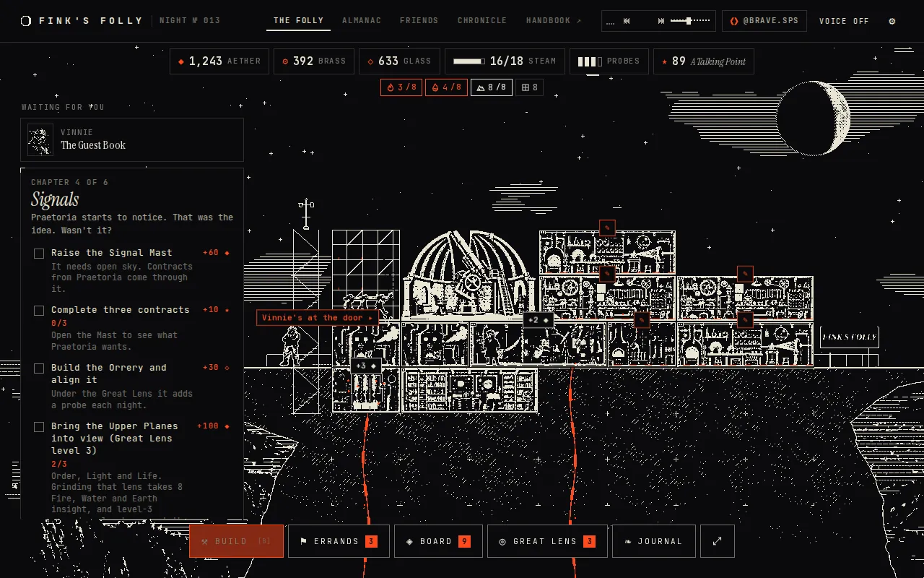Collect the +3 aether badge
This screenshot has height=578, width=924.
click(366, 366)
